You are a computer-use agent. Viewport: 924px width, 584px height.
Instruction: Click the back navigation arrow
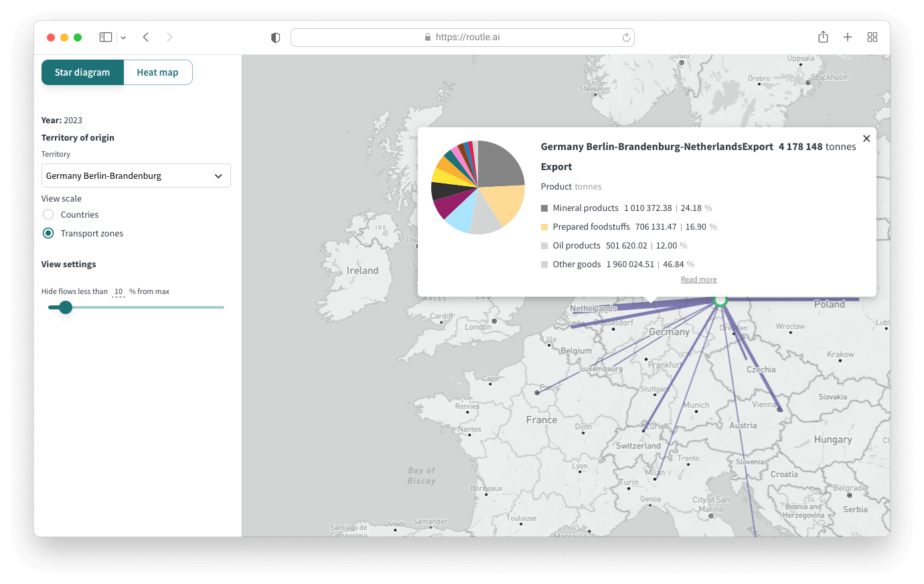click(146, 37)
